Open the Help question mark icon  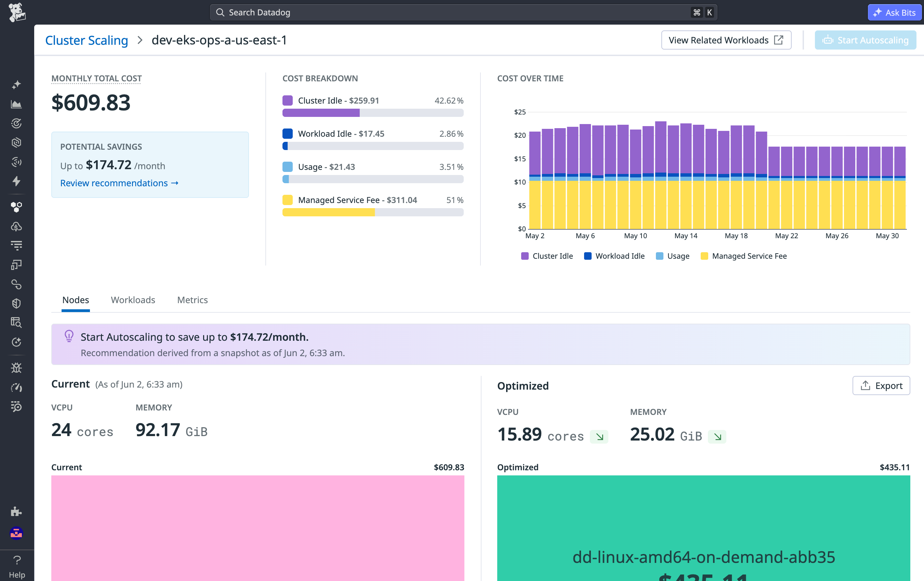pos(17,560)
